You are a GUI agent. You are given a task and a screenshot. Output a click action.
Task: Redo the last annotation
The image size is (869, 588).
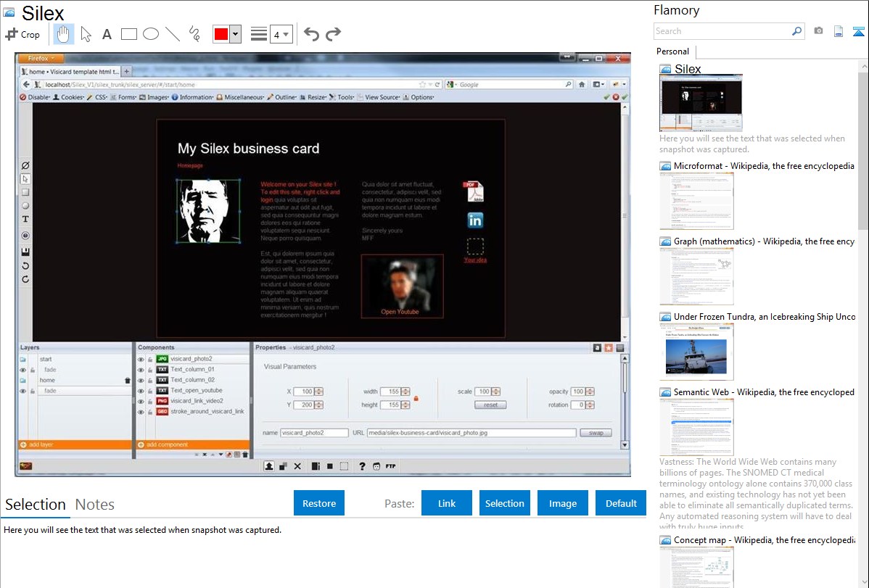coord(333,34)
